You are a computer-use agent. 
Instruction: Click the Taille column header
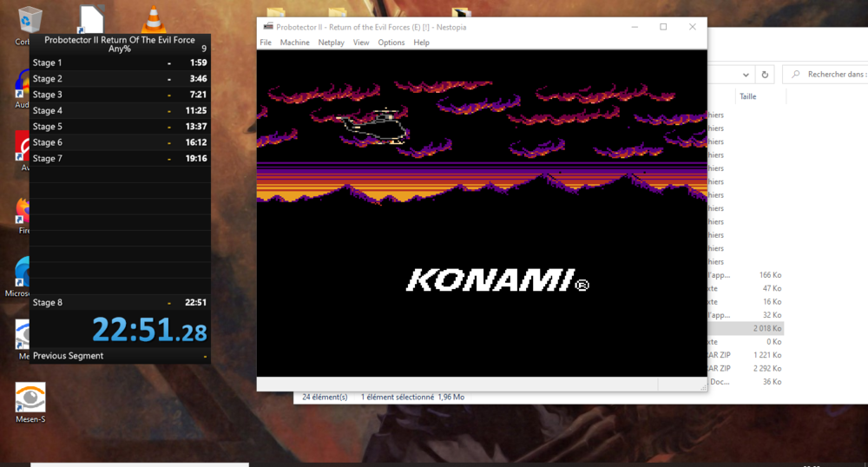[748, 96]
